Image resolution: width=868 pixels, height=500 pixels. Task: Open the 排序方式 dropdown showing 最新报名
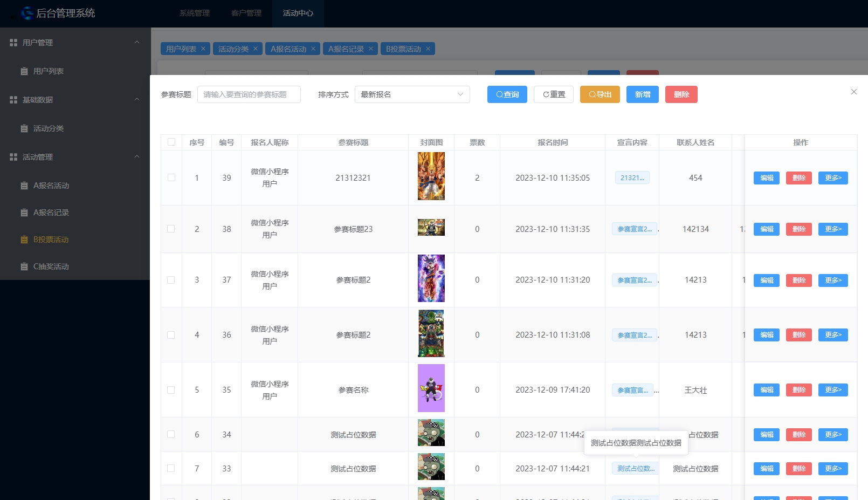pyautogui.click(x=412, y=94)
